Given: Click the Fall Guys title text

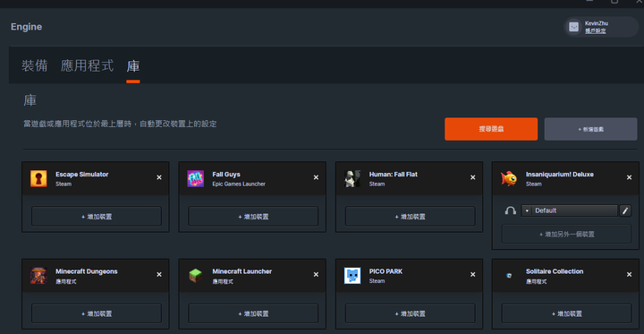Looking at the screenshot, I should (226, 175).
